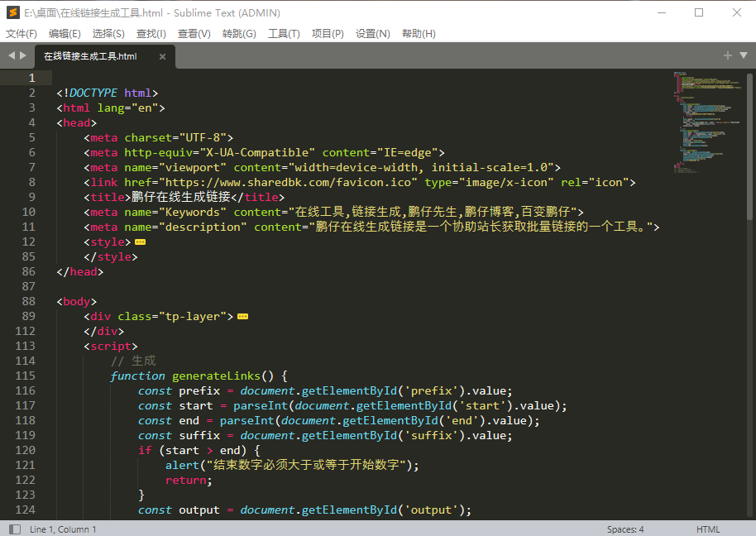This screenshot has height=536, width=756.
Task: Click the vertical scrollbar thumb
Action: pos(749,146)
